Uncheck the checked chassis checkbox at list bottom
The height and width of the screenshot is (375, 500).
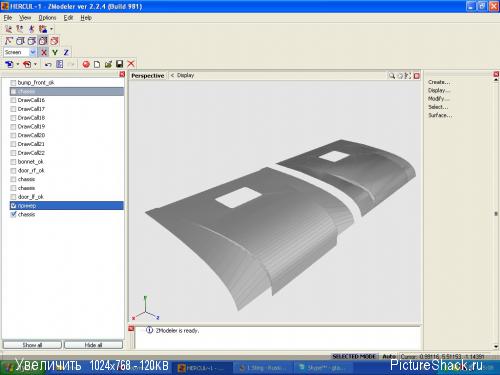point(13,214)
